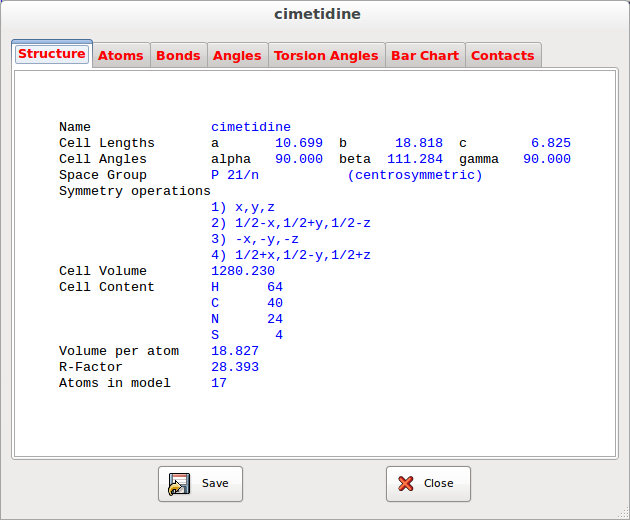
Task: Click the volume per atom value 18.827
Action: coord(235,351)
